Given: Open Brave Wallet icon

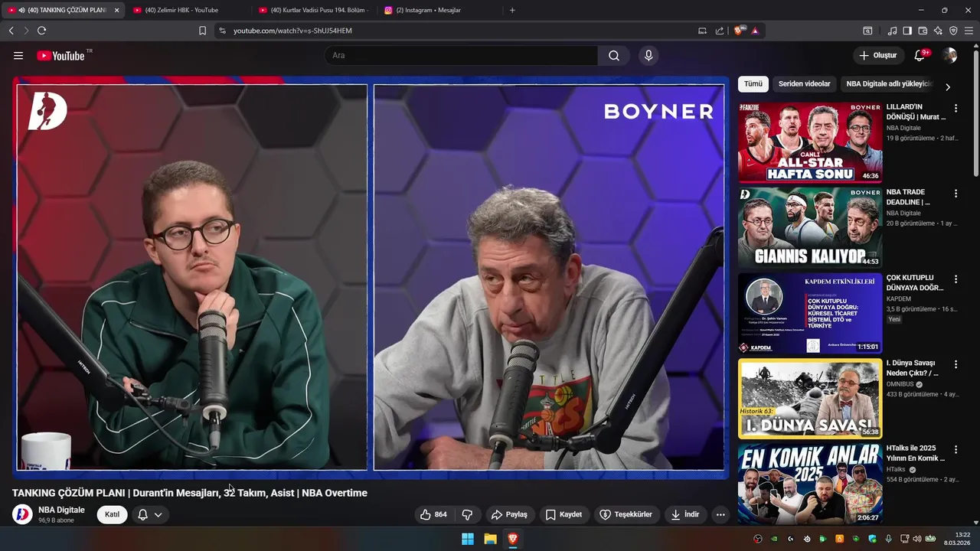Looking at the screenshot, I should tap(923, 31).
